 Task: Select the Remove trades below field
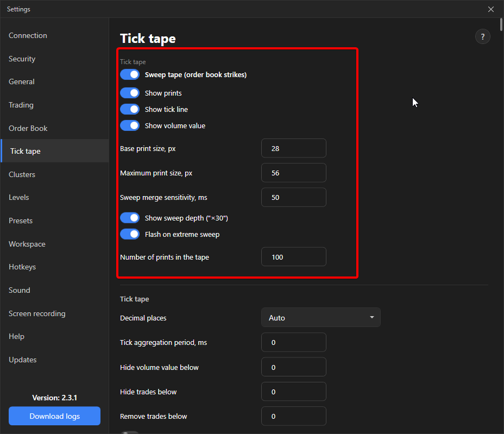(x=294, y=416)
